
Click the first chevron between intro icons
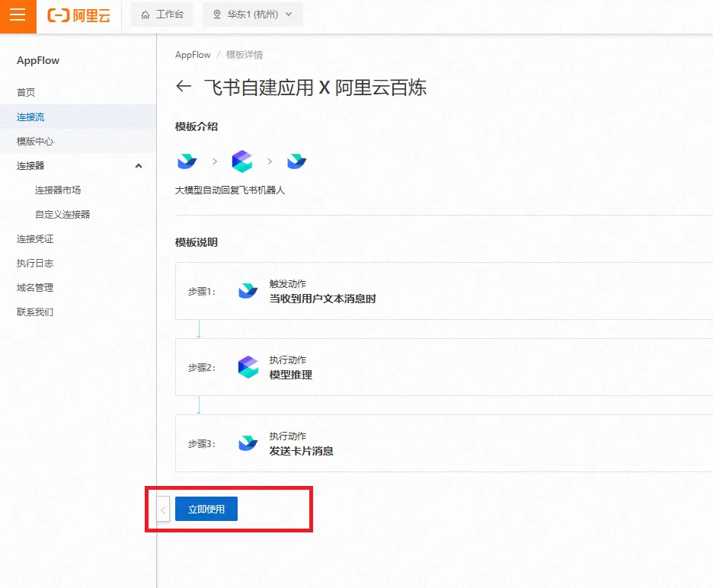click(215, 161)
